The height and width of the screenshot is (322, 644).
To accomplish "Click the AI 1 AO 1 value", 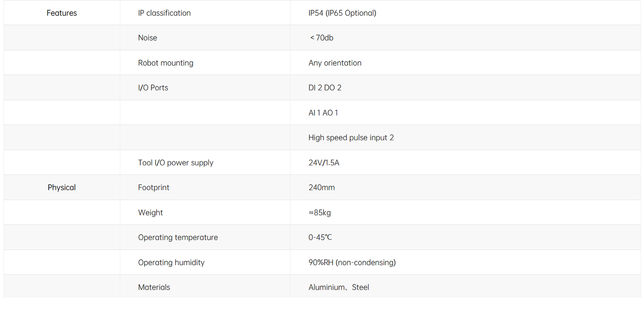I will pos(323,113).
